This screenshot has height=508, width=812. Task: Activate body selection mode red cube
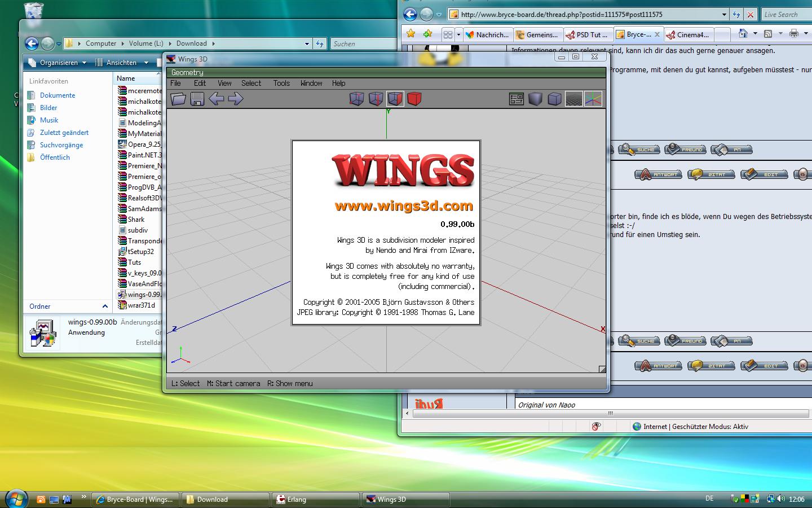click(414, 99)
